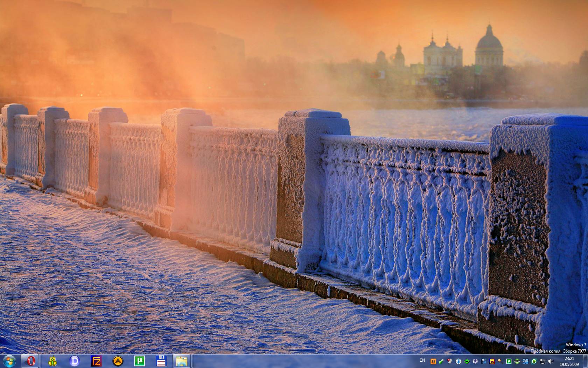This screenshot has height=368, width=588.
Task: Click the FileZilla system tray icon
Action: (x=492, y=361)
